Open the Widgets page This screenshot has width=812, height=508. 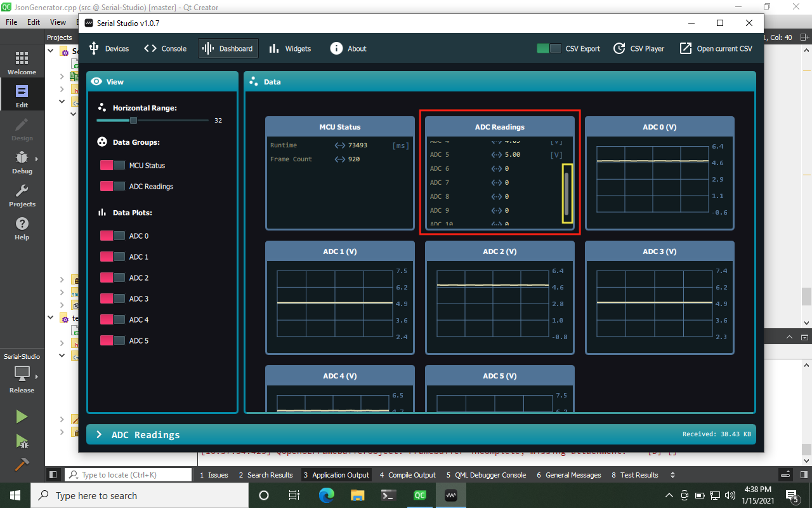(x=289, y=48)
